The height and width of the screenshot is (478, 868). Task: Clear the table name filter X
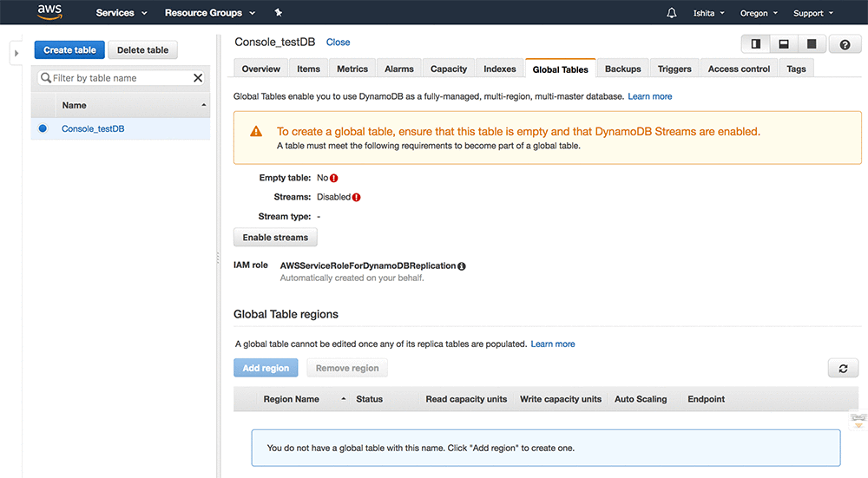[198, 78]
